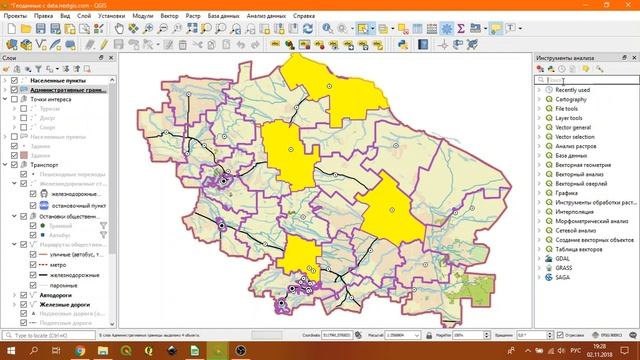640x360 pixels.
Task: Open File Explorer from the taskbar
Action: [103, 351]
